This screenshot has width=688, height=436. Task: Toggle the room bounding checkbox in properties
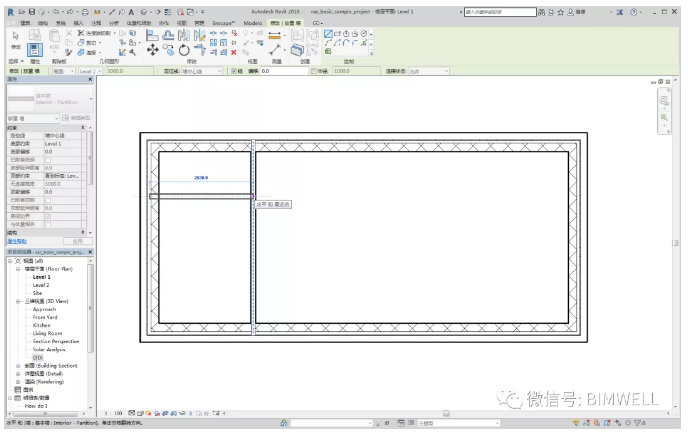tap(48, 215)
